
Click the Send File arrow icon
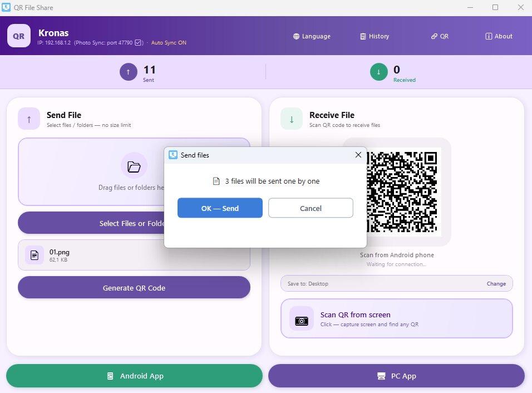[x=29, y=119]
